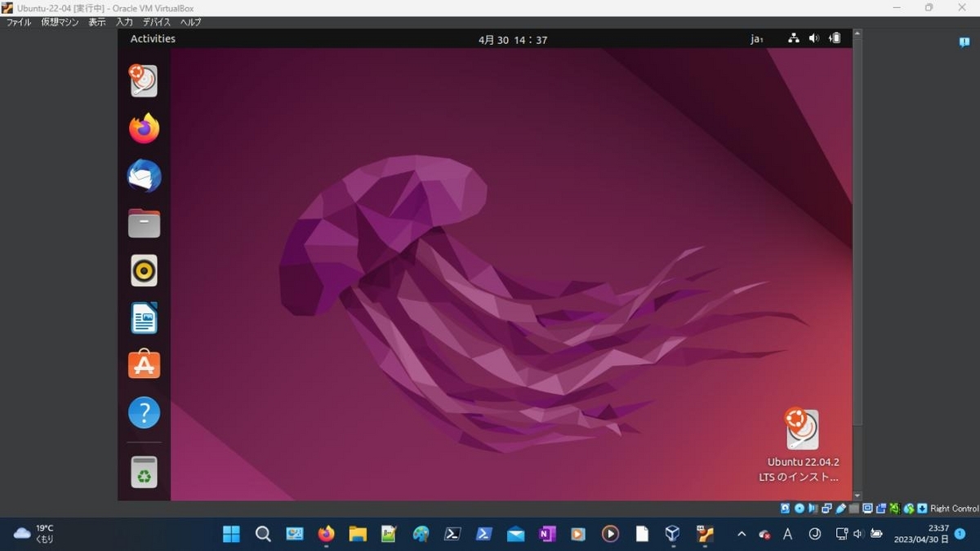
Task: Open the Help icon in the dock
Action: point(144,412)
